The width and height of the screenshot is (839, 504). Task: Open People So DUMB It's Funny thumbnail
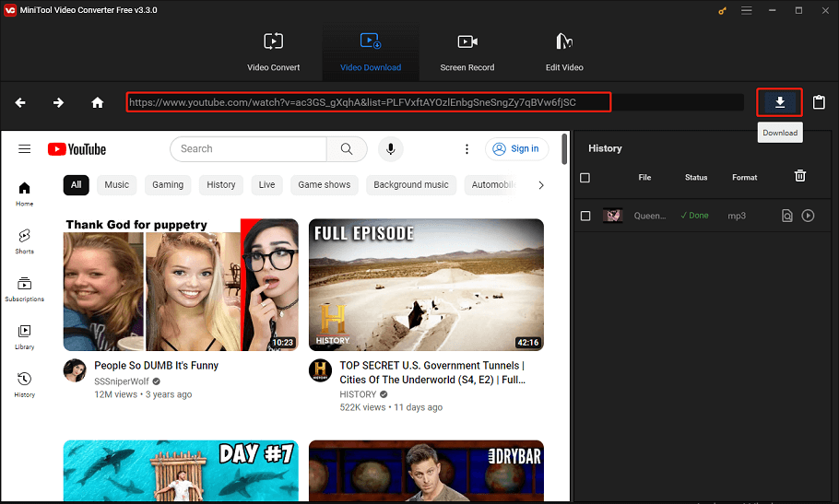[181, 285]
